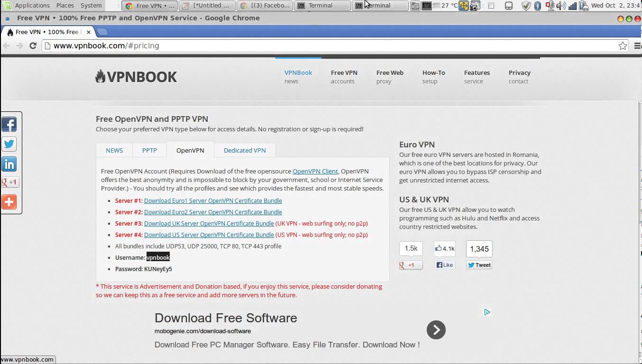Open the System menu

tap(91, 6)
